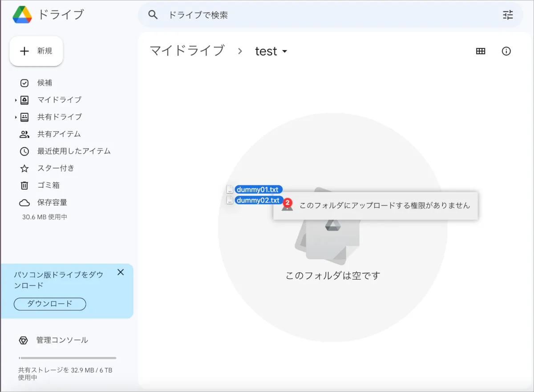Click the shared storage usage bar
The width and height of the screenshot is (534, 392).
click(67, 358)
